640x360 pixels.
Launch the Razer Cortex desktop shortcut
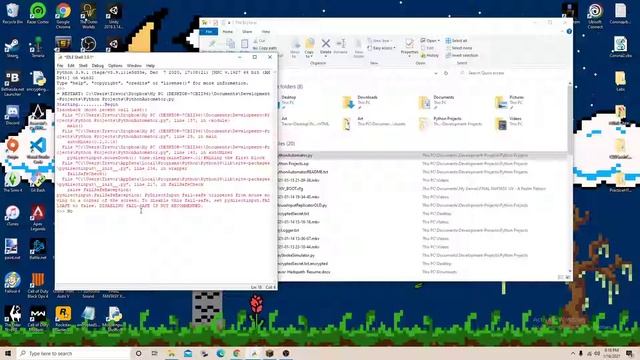pyautogui.click(x=38, y=13)
